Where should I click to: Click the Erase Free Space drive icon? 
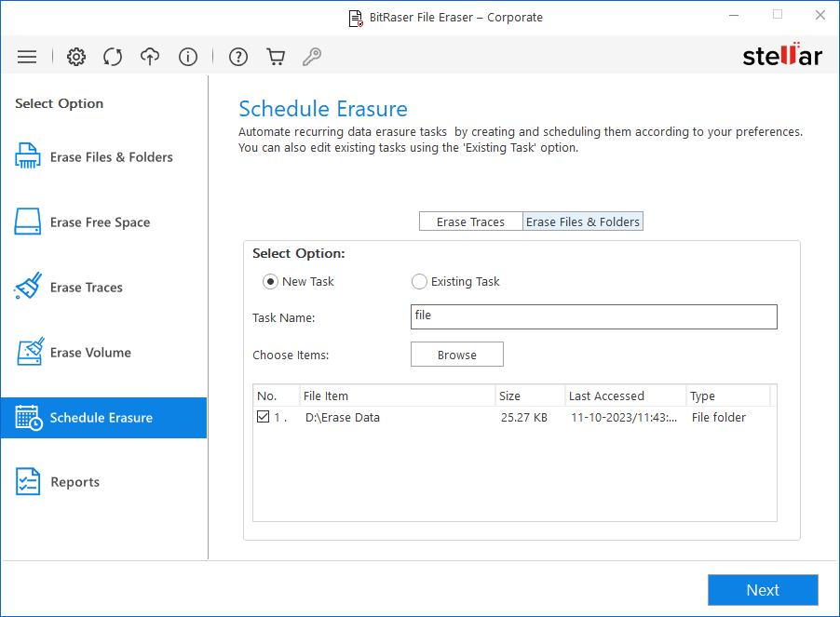coord(27,221)
